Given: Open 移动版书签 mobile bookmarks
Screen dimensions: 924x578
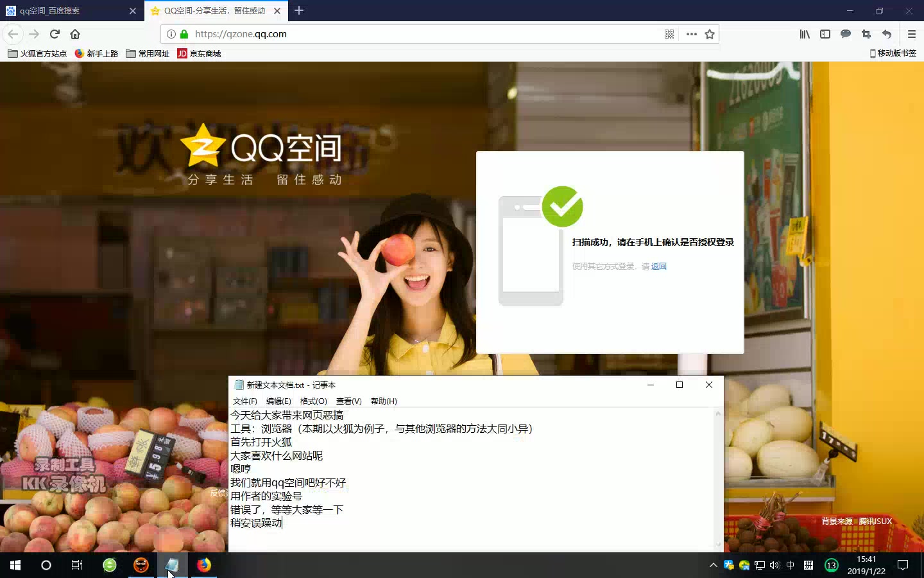Looking at the screenshot, I should (x=893, y=53).
